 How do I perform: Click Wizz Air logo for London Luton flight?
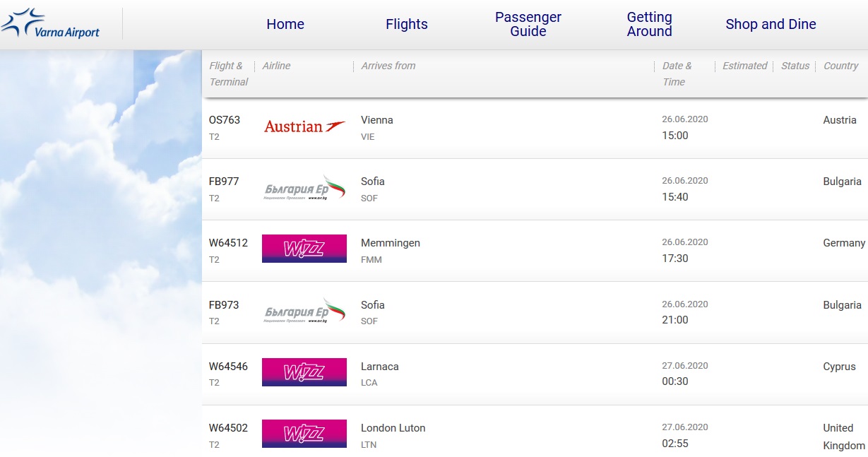pyautogui.click(x=304, y=434)
